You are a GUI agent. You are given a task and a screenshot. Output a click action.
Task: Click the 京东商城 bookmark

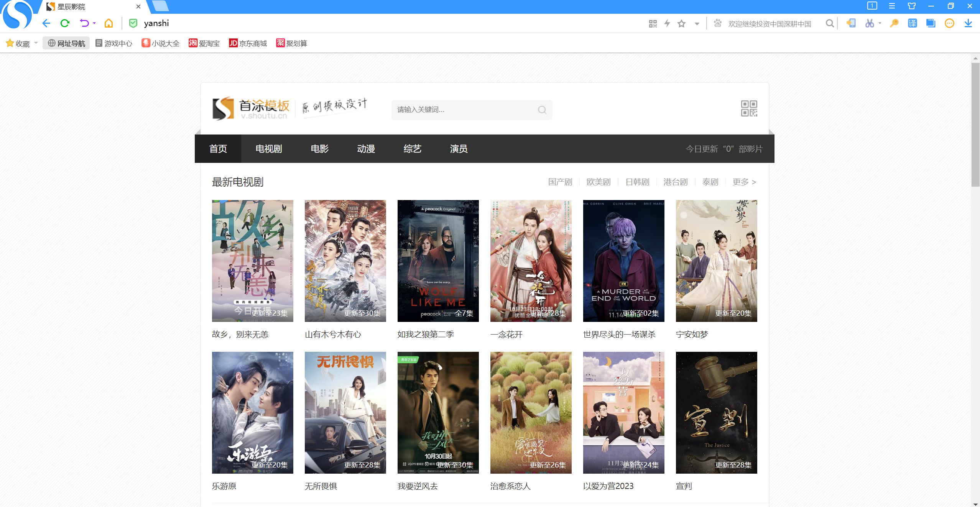point(248,43)
